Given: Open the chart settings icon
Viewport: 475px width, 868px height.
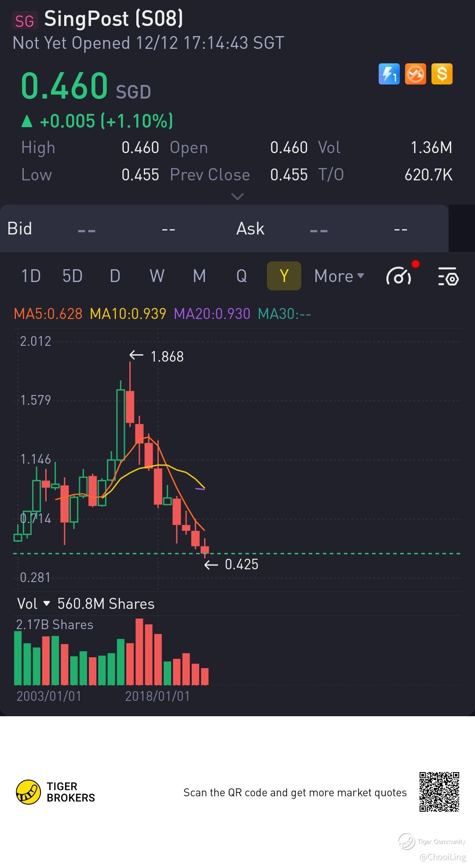Looking at the screenshot, I should 448,276.
